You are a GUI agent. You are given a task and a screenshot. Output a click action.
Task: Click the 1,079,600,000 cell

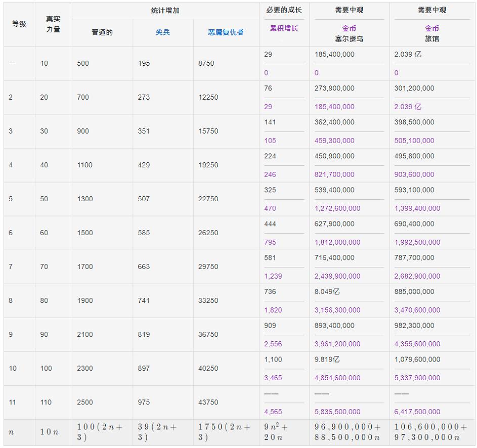tap(417, 360)
